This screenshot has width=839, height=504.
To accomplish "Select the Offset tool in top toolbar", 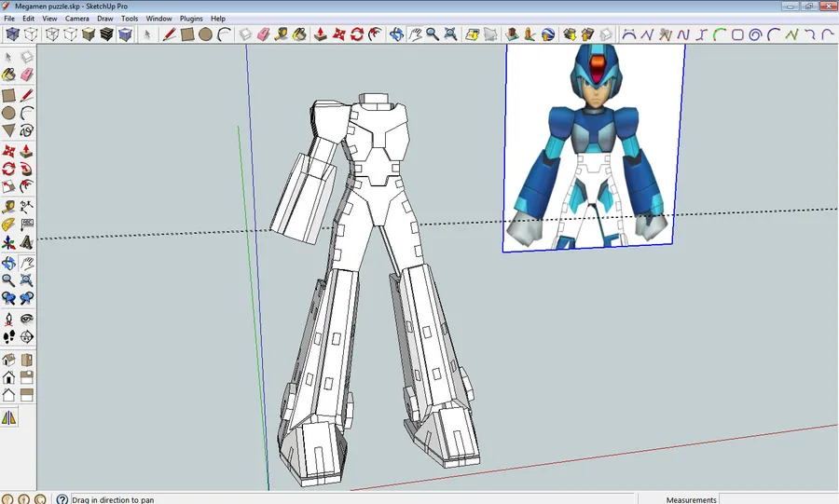I will (x=375, y=34).
